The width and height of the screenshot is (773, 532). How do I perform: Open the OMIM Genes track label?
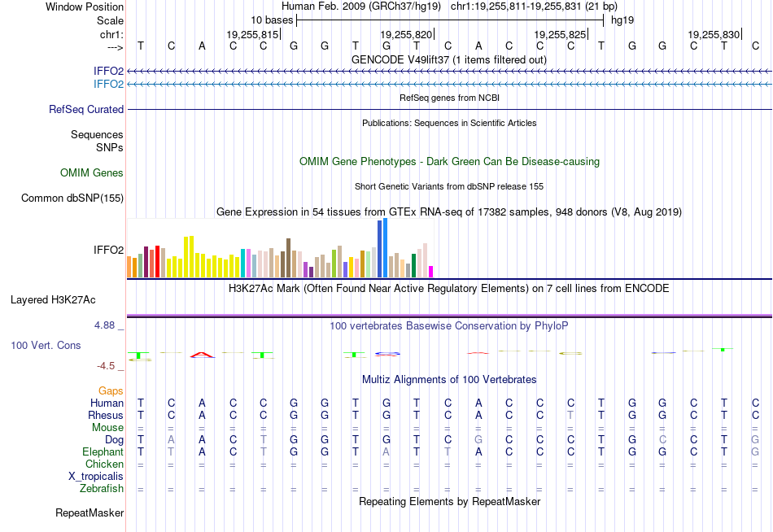pos(92,172)
